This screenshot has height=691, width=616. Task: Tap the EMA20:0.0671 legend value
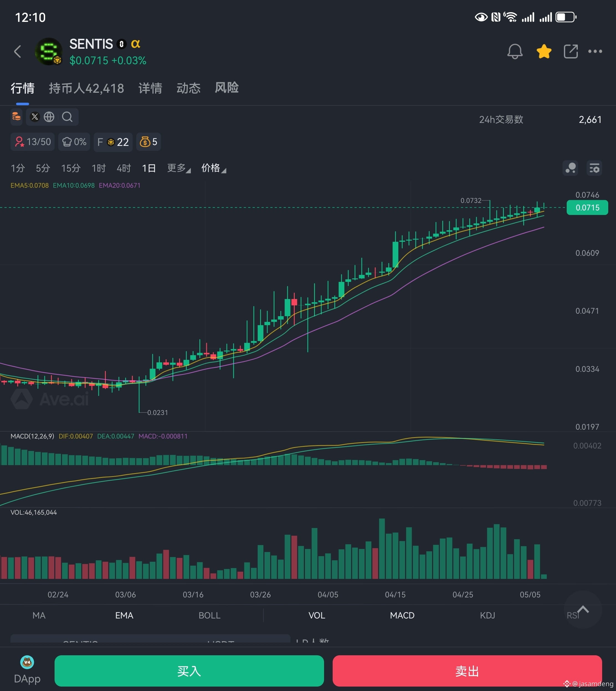[119, 185]
